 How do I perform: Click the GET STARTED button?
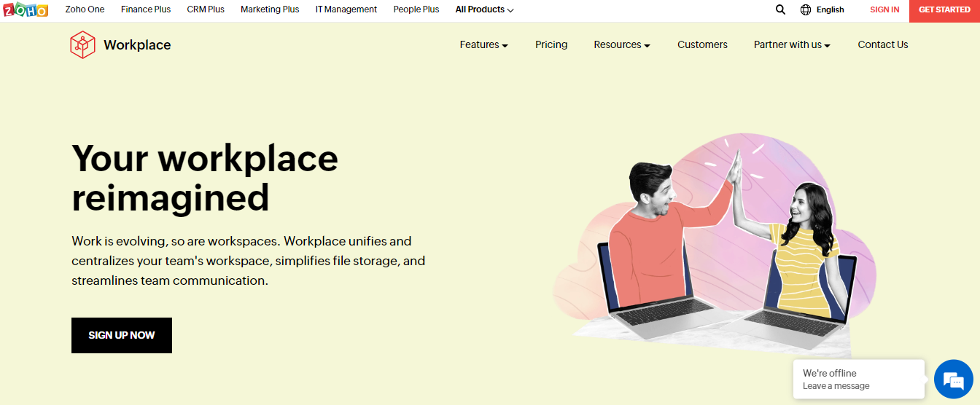944,10
